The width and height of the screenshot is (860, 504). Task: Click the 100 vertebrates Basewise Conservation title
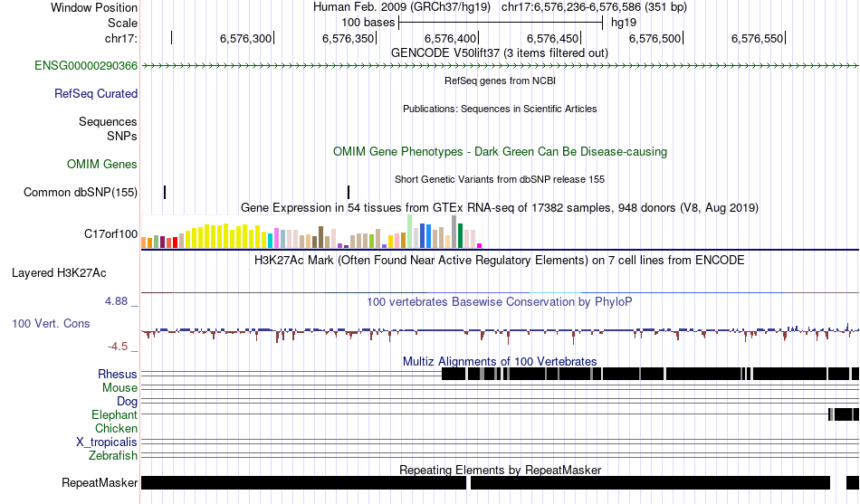coord(500,301)
